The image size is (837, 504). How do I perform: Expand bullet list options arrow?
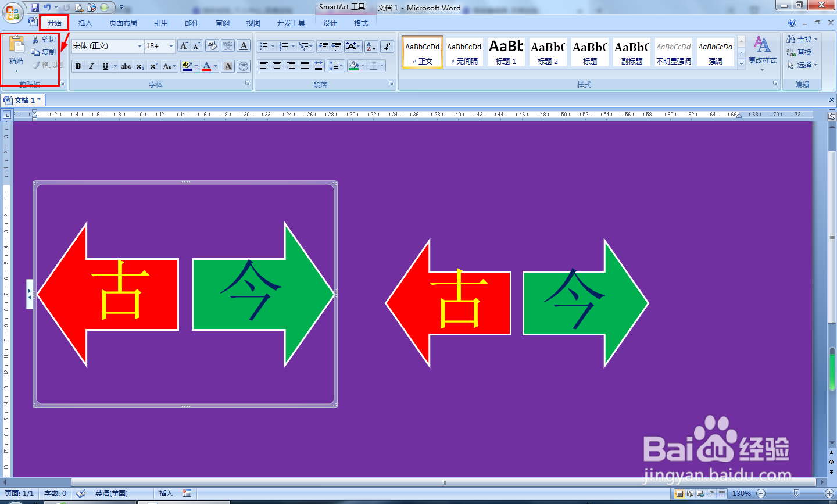coord(273,46)
